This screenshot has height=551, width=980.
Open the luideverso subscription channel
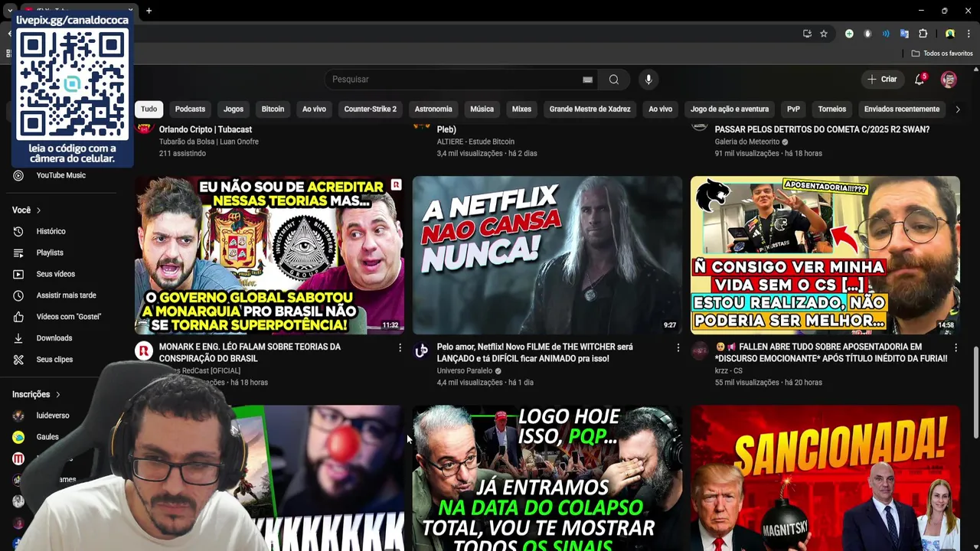pos(52,416)
